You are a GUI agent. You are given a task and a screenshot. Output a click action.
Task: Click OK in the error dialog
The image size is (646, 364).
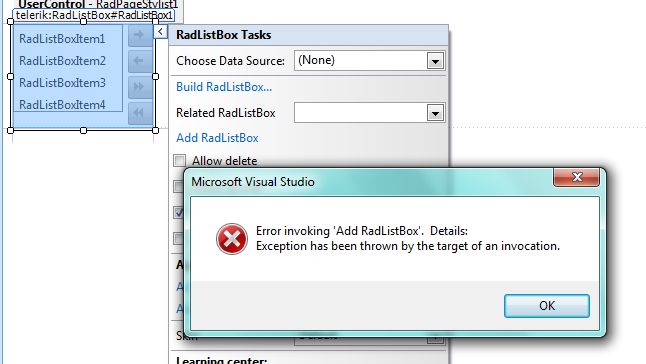click(x=547, y=306)
